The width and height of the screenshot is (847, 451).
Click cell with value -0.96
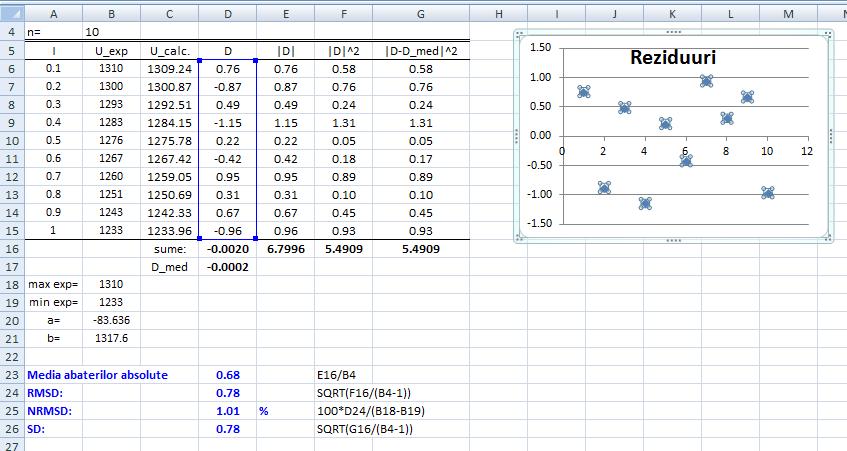pos(227,231)
